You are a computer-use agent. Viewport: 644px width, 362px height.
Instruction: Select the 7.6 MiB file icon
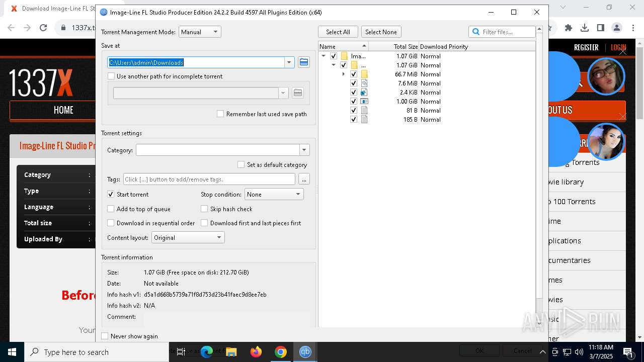coord(364,83)
